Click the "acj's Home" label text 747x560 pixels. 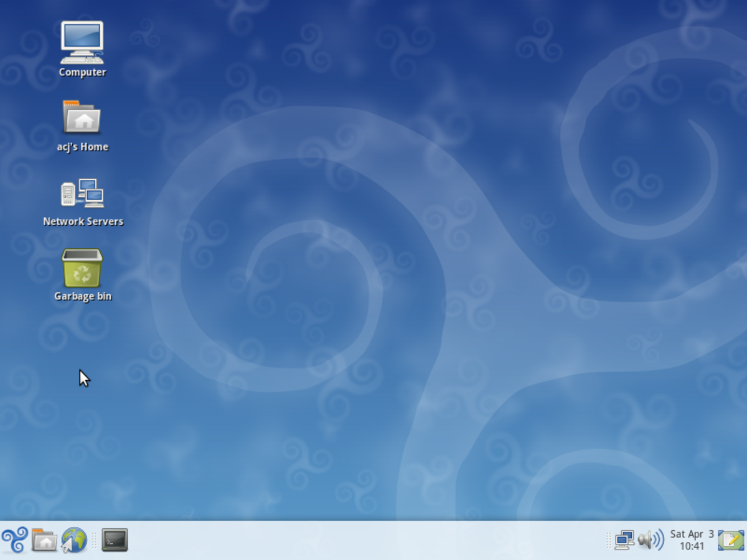pyautogui.click(x=82, y=147)
